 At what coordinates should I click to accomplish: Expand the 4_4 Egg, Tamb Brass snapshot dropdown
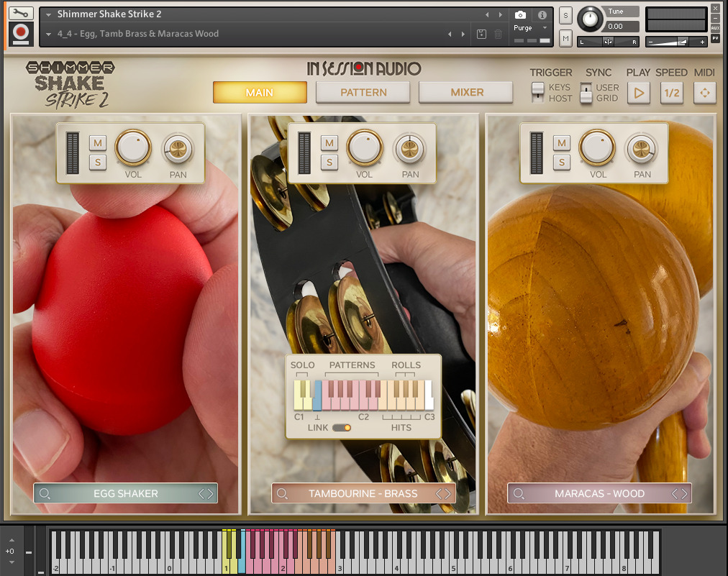pos(48,34)
